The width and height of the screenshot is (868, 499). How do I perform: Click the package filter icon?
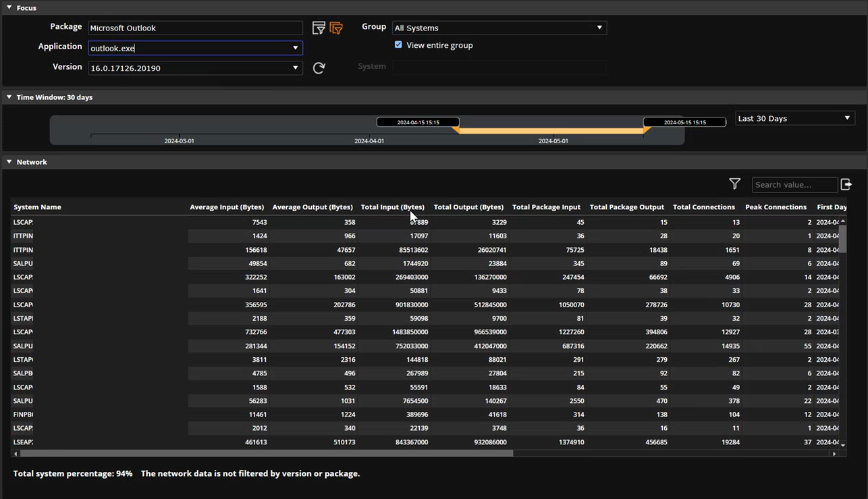click(x=319, y=28)
